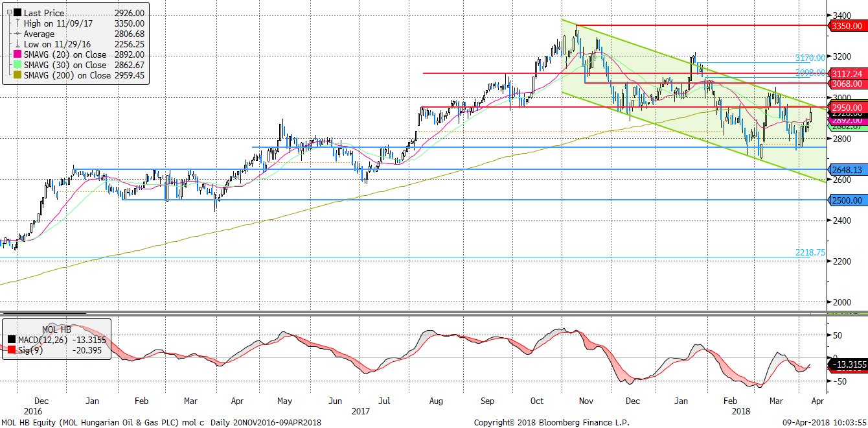The width and height of the screenshot is (868, 428).
Task: Click the cyan 2218.75 level label
Action: tap(810, 252)
